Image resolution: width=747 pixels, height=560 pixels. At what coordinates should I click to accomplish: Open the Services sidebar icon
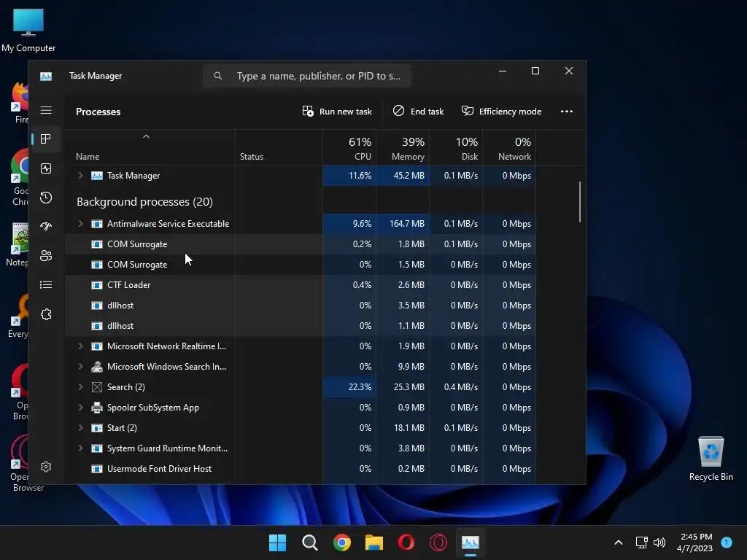pos(46,314)
